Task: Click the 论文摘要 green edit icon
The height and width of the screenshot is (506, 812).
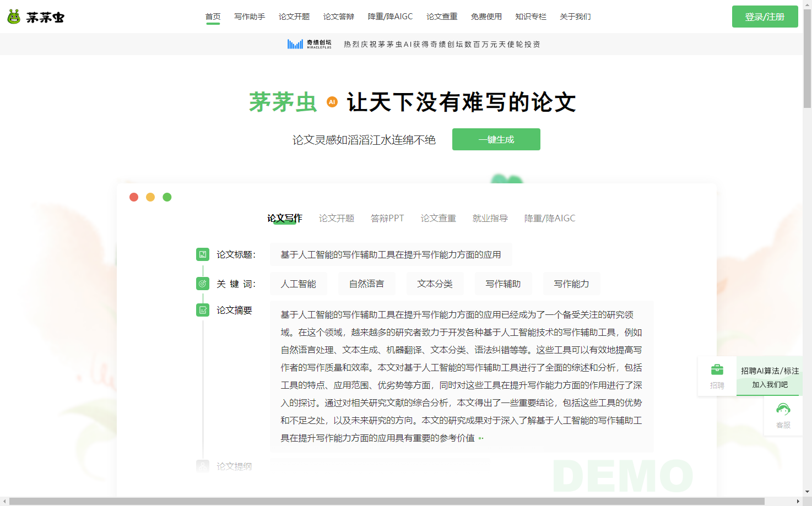Action: click(203, 310)
